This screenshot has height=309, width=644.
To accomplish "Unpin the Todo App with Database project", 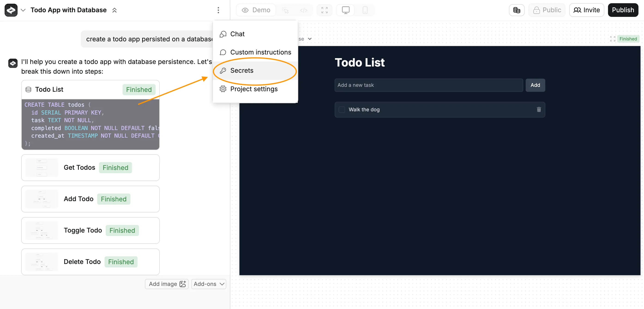I will click(114, 10).
